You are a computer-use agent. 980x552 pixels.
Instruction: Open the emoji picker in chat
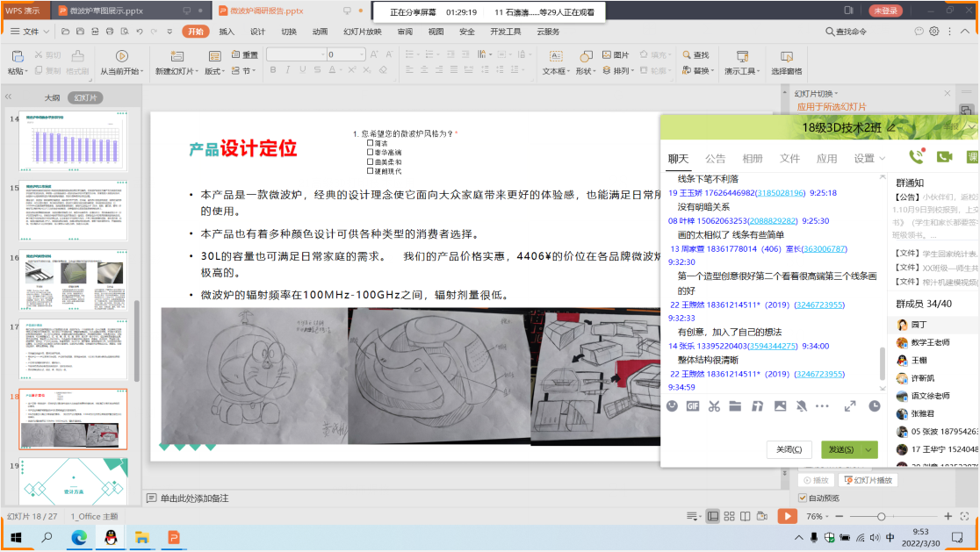(x=672, y=406)
